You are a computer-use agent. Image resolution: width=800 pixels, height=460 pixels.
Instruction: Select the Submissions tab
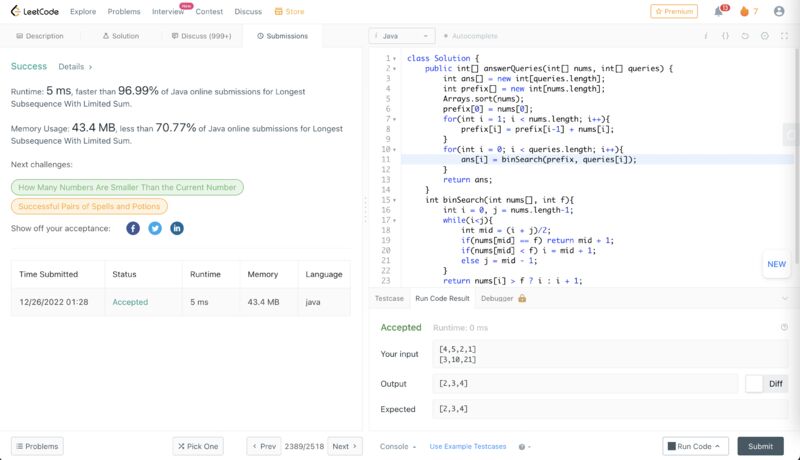(x=282, y=36)
